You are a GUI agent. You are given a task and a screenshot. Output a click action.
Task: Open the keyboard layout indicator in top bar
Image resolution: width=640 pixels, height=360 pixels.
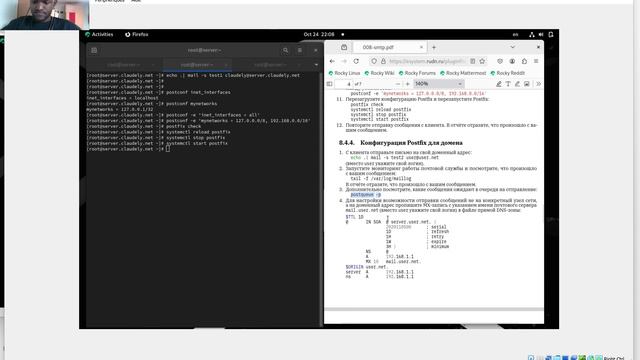pos(515,35)
